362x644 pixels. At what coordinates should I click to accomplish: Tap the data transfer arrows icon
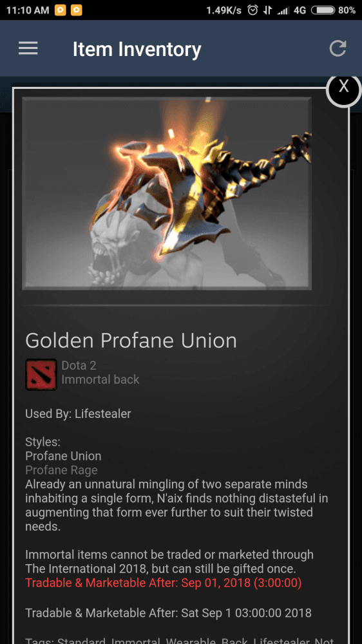[268, 10]
